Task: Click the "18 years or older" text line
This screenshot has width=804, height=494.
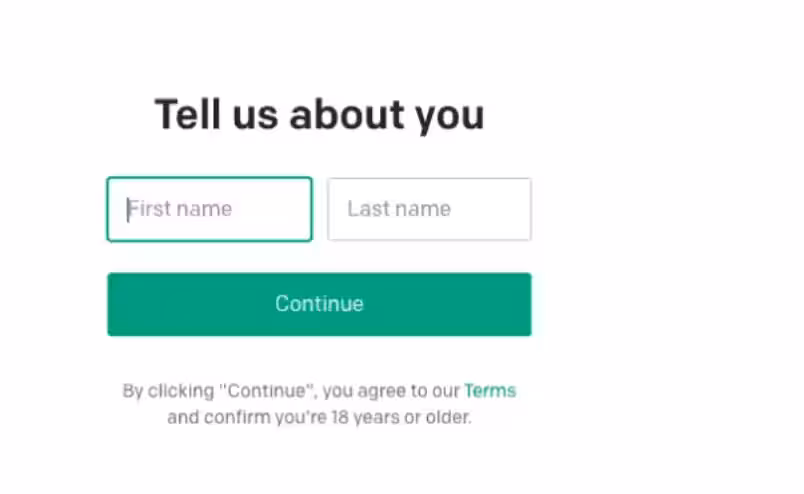Action: [319, 417]
